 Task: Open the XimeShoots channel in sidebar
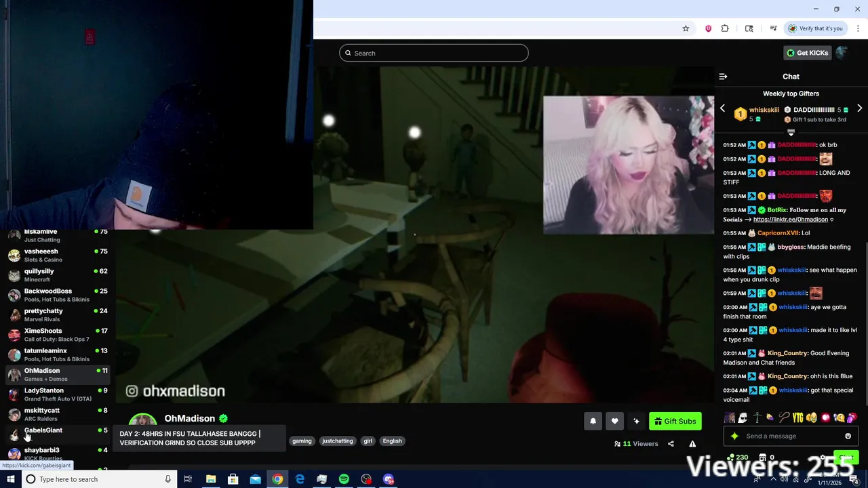point(57,335)
